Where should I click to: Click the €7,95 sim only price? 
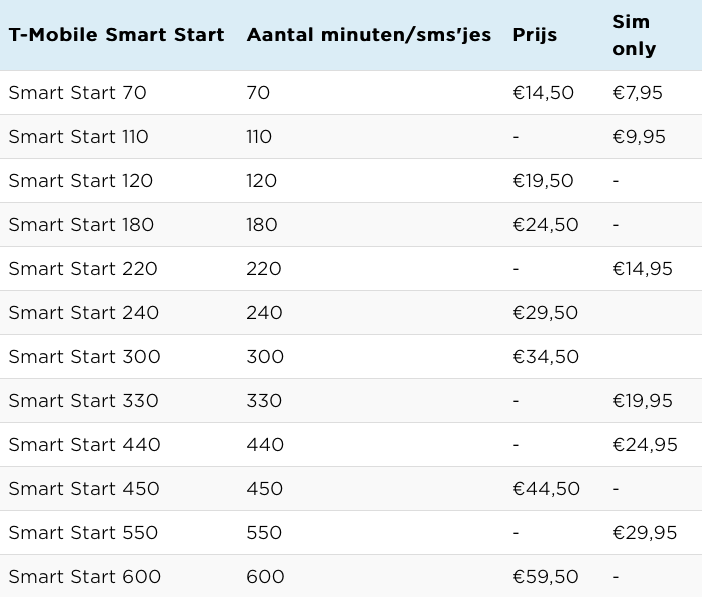click(x=638, y=93)
